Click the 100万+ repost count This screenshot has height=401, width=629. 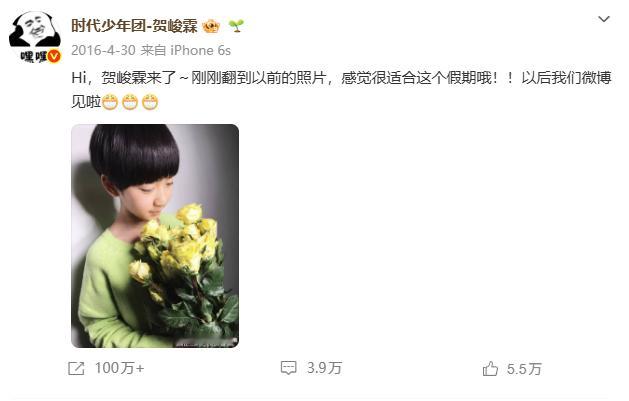tap(120, 368)
